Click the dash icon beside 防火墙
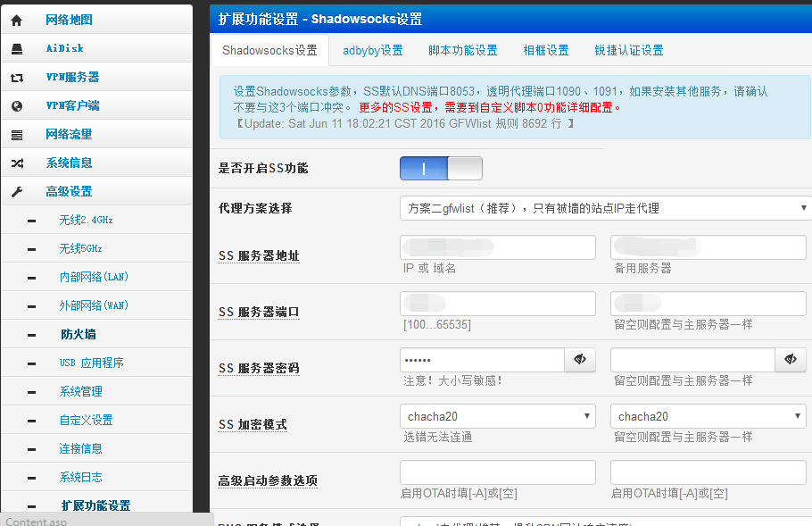Screen dimensions: 812x526 (31, 335)
